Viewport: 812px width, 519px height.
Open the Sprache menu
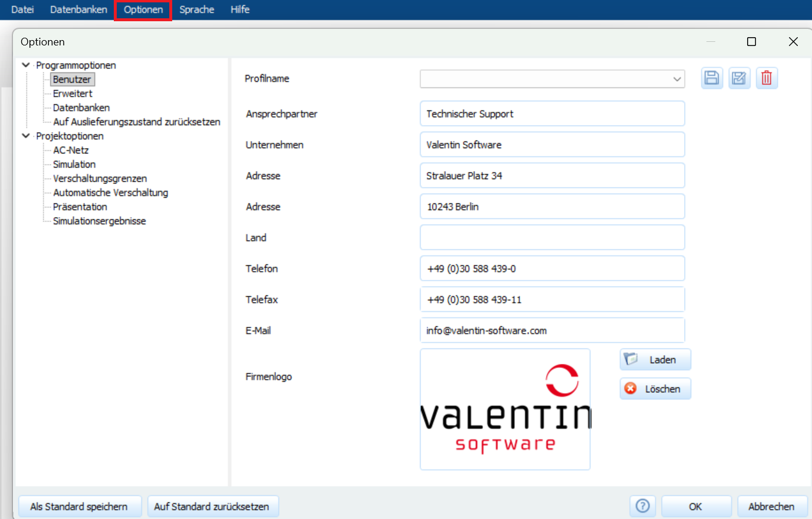coord(196,9)
